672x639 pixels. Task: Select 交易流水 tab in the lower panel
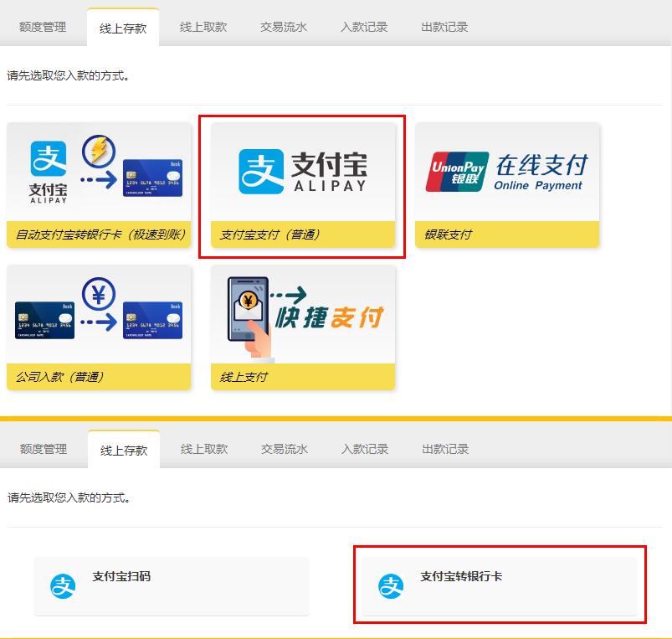pos(285,449)
